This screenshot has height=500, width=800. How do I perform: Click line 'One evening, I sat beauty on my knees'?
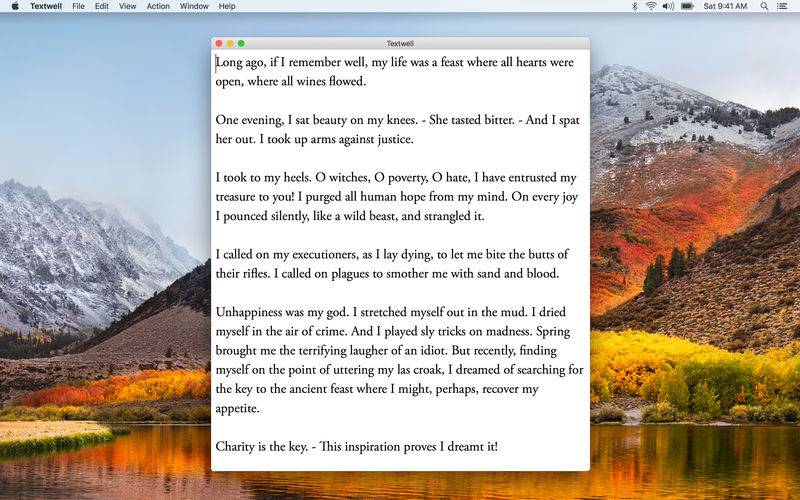pos(397,120)
